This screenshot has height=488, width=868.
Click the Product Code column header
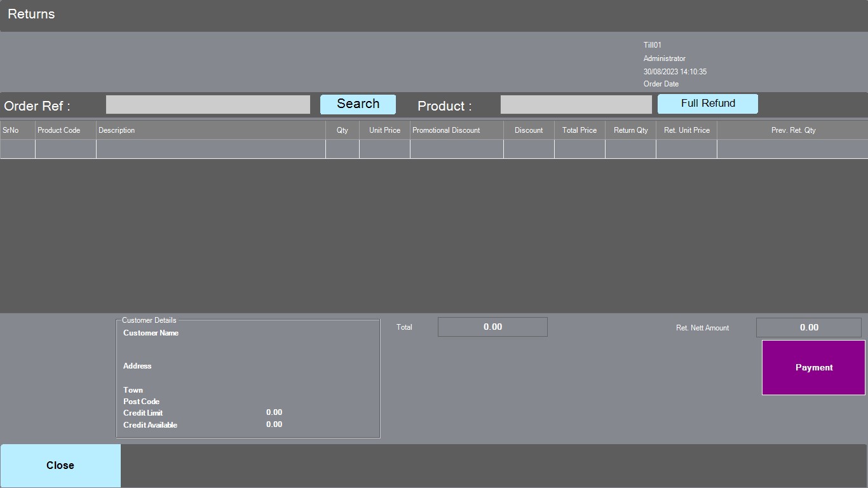pyautogui.click(x=65, y=130)
